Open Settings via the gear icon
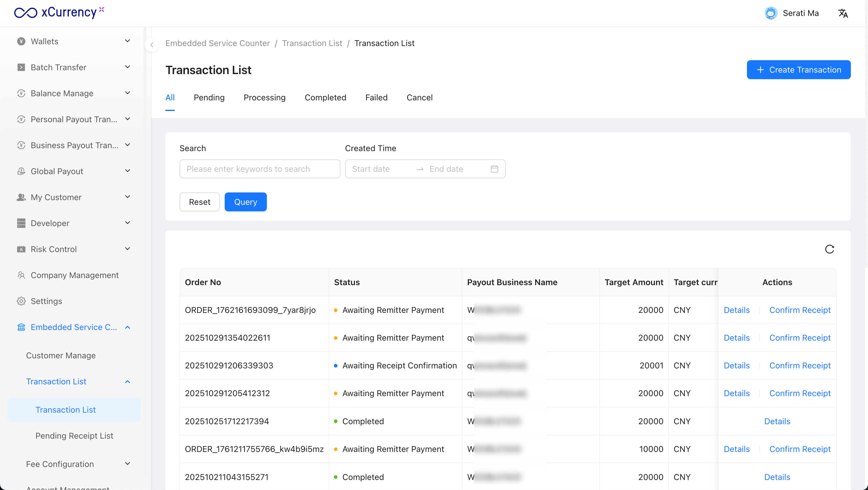The height and width of the screenshot is (490, 868). point(21,301)
